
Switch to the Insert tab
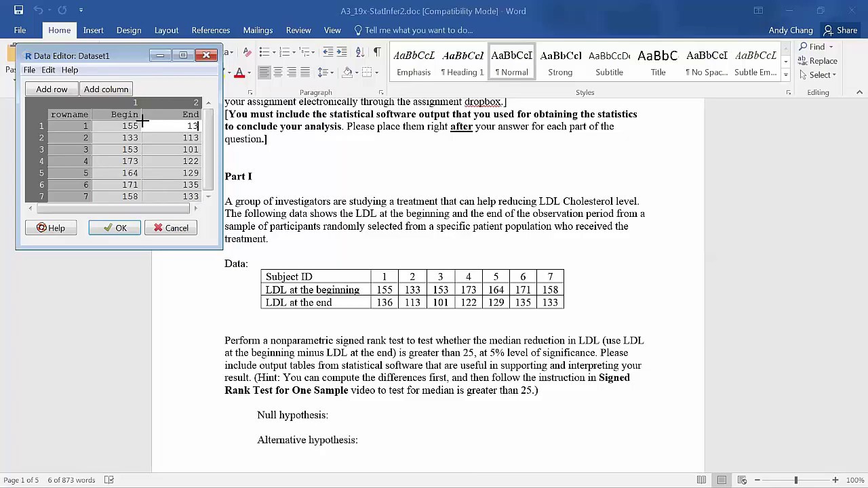[x=94, y=30]
